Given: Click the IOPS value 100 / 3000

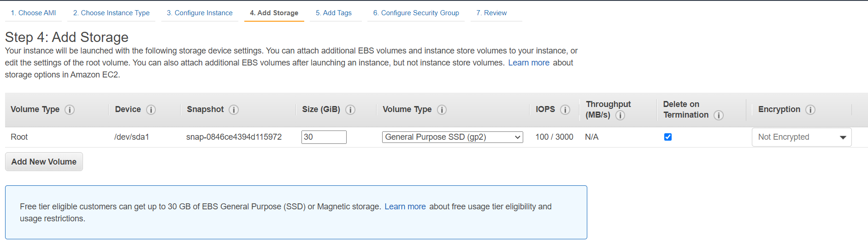Looking at the screenshot, I should point(555,137).
